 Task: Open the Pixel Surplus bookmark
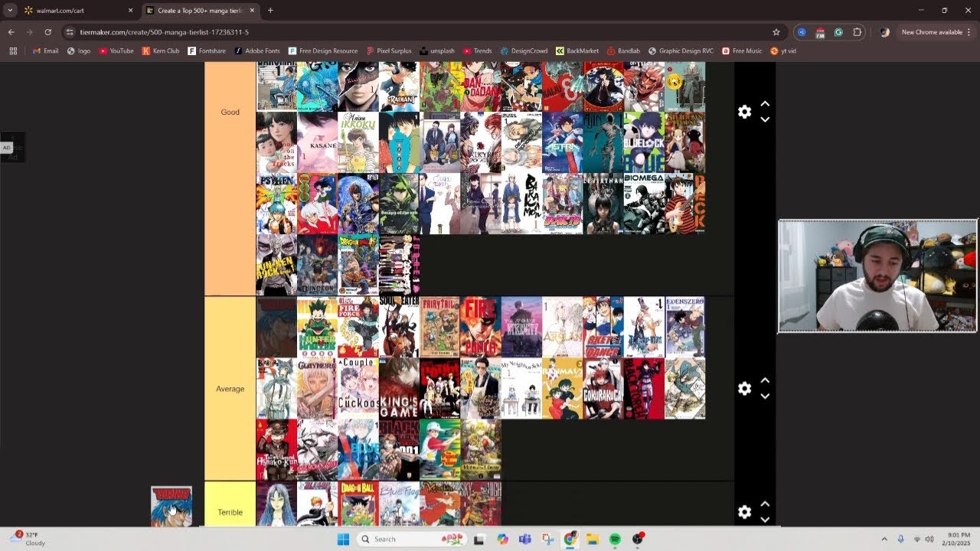tap(389, 51)
